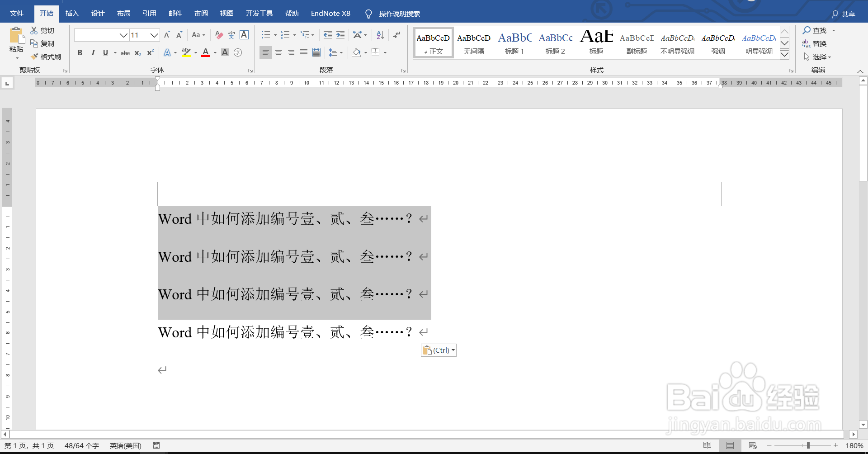This screenshot has height=454, width=868.
Task: Click the Replace (替换) button
Action: tap(815, 43)
